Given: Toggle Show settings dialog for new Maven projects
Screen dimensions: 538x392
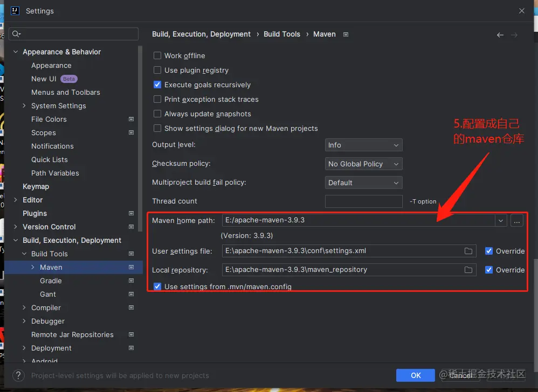Looking at the screenshot, I should (157, 129).
